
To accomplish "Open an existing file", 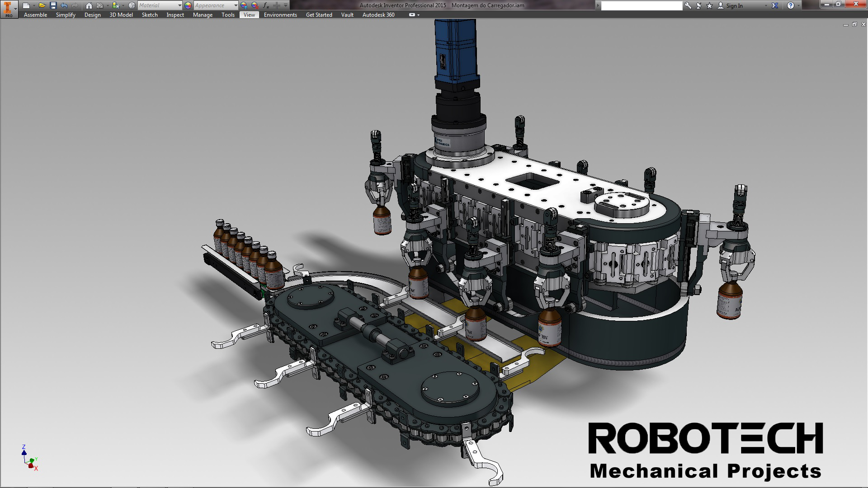I will (x=42, y=5).
